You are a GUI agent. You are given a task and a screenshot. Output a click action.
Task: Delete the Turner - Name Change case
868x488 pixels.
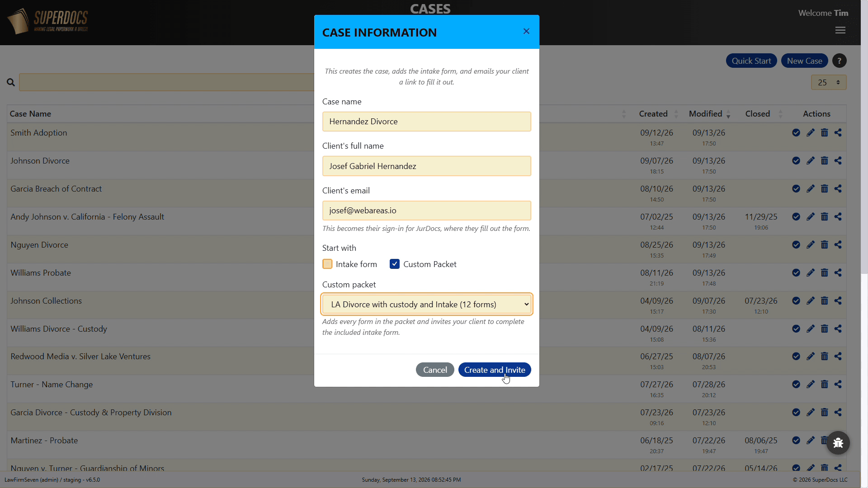[x=825, y=384]
